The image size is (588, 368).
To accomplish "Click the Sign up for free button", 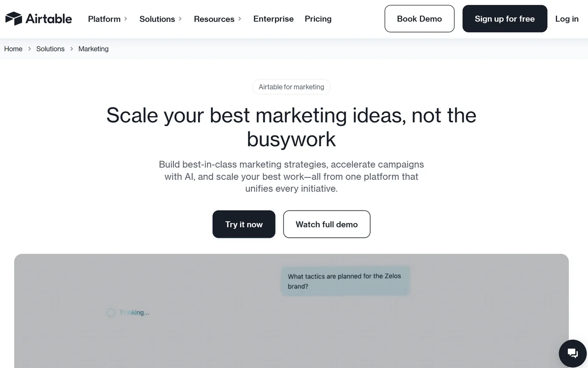I will 504,18.
